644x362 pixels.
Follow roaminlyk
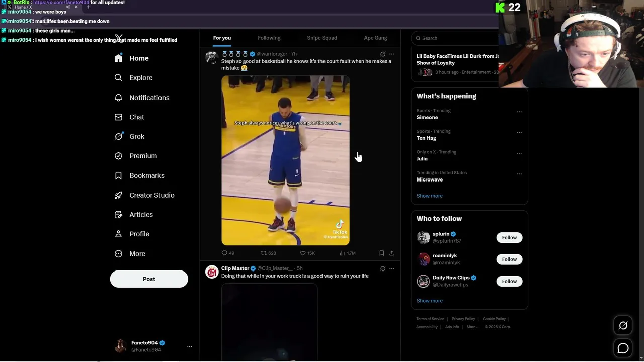[509, 259]
